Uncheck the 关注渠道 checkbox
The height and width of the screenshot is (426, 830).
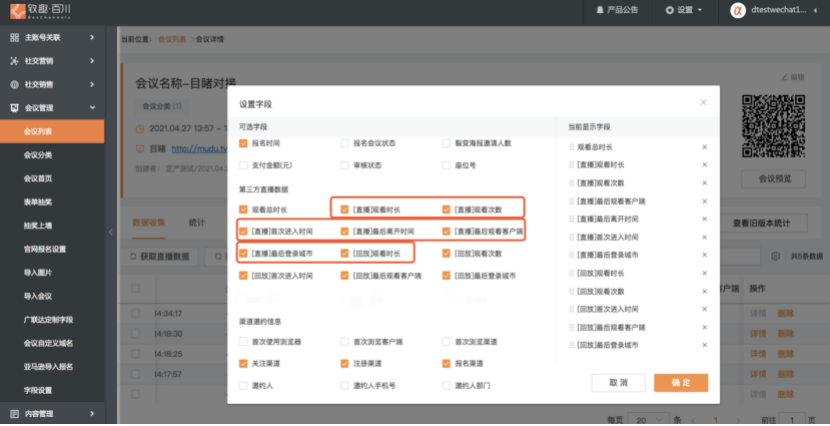(x=243, y=364)
